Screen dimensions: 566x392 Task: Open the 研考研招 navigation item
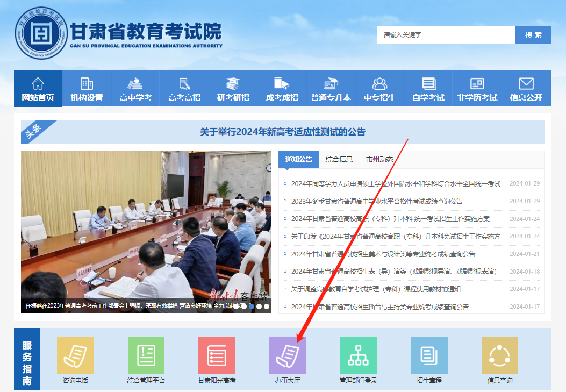(233, 89)
